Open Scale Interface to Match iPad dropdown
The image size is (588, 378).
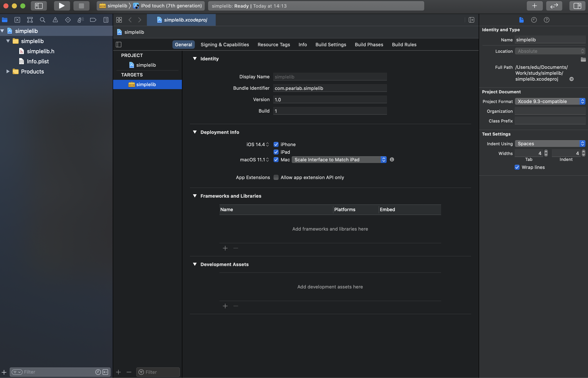tap(339, 160)
